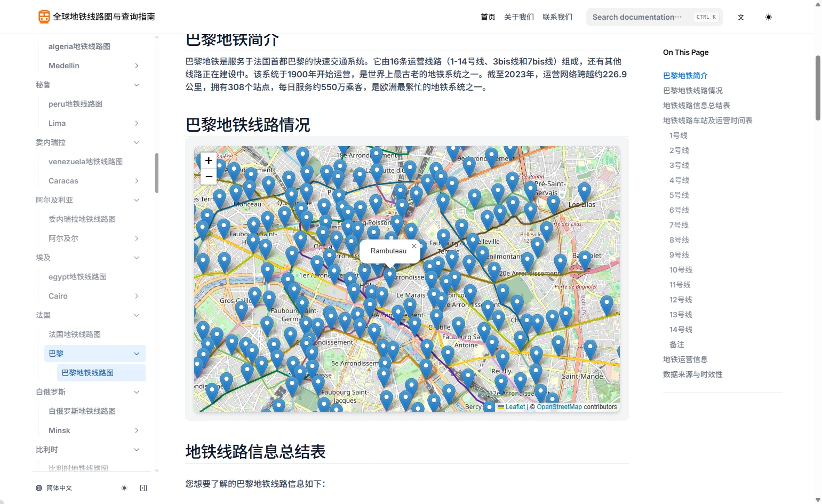Open the 简体中文 language selector
822x504 pixels.
pos(54,488)
